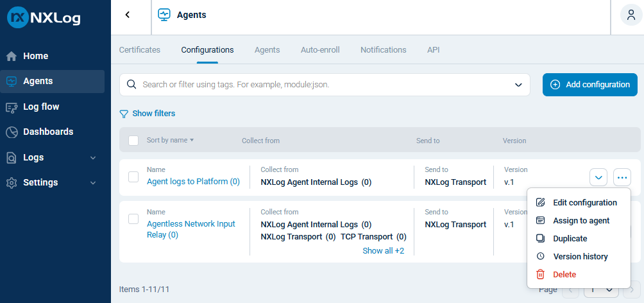Viewport: 644px width, 303px height.
Task: Click the search magnifier icon
Action: (131, 85)
